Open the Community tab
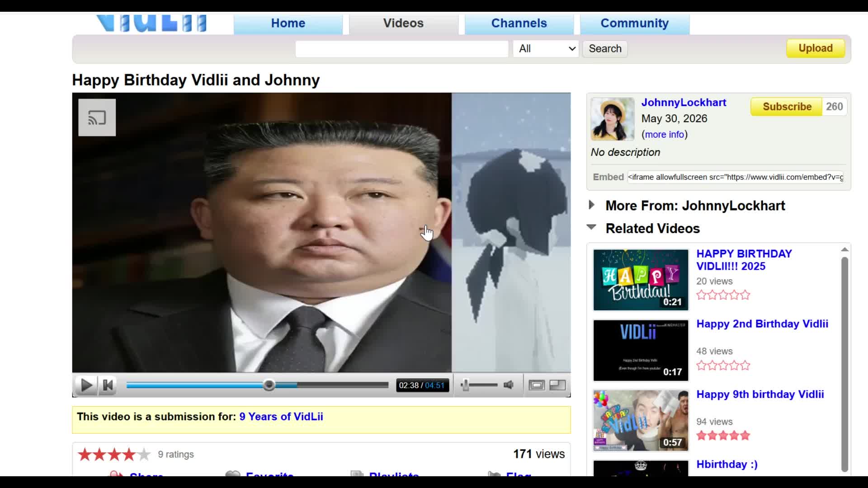The width and height of the screenshot is (868, 488). pos(634,23)
